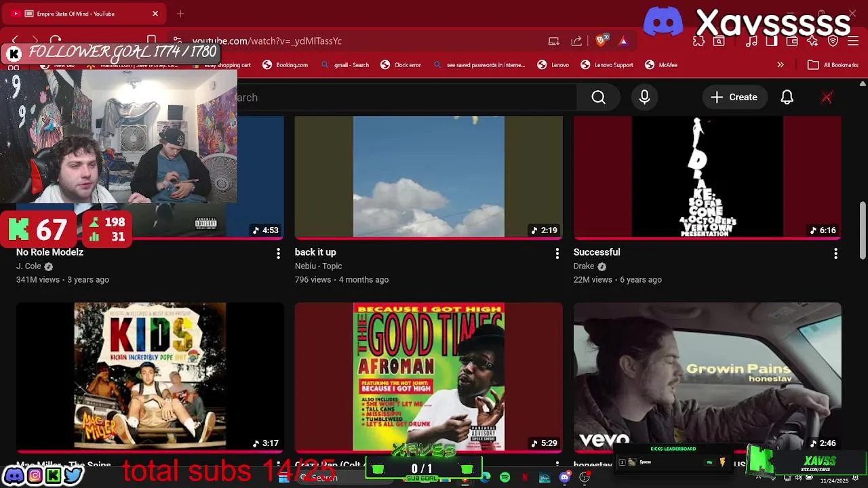Visit the Nebiu - Topic channel
This screenshot has width=868, height=488.
point(318,266)
